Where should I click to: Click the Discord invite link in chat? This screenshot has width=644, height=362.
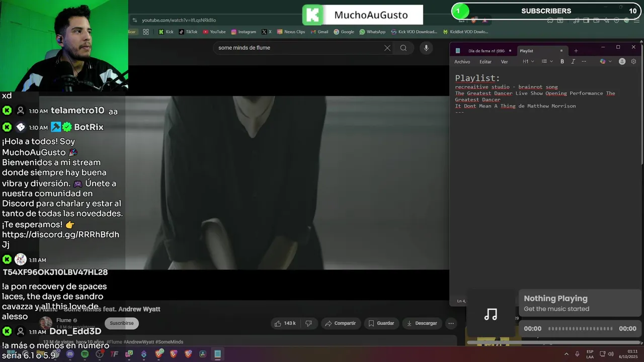tap(60, 239)
